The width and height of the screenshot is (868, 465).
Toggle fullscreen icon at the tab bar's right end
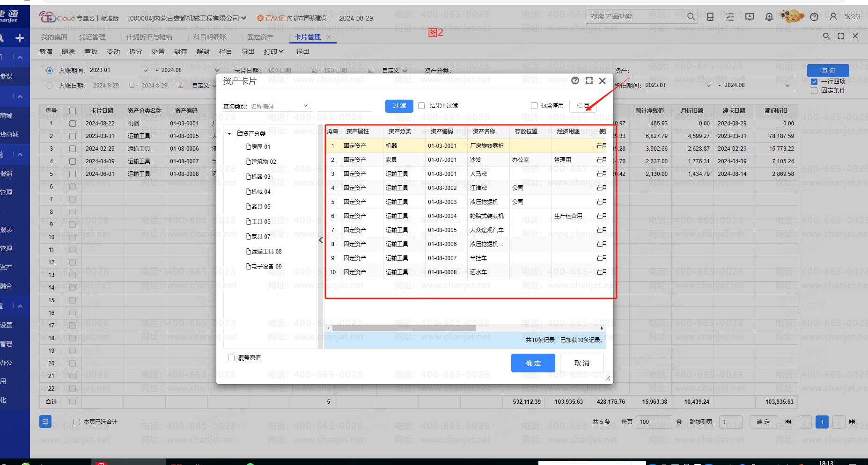click(x=841, y=36)
